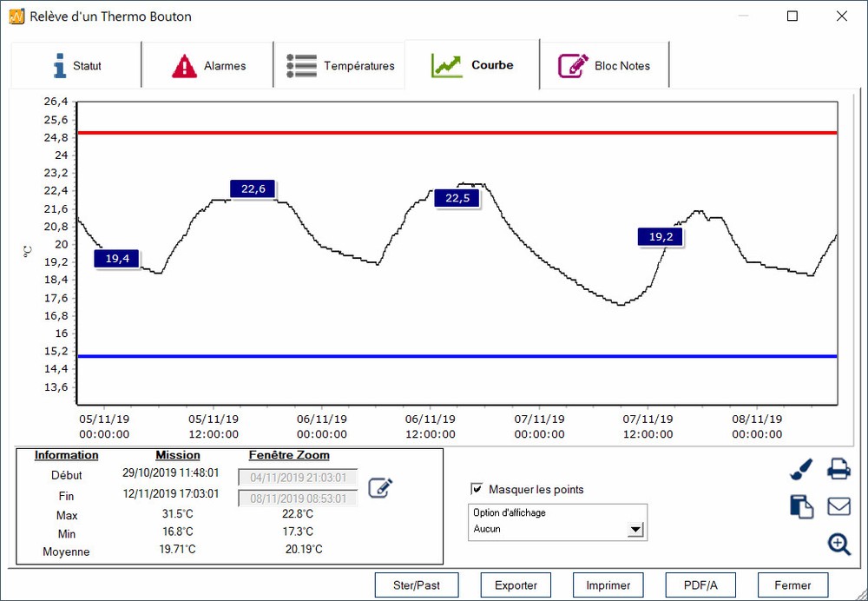Click the Exporter button

516,584
